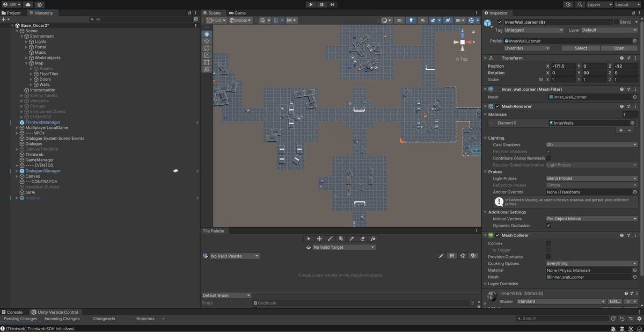Toggle Tile Palette edit pencil icon
Screen dimensions: 644x332
[x=441, y=256]
